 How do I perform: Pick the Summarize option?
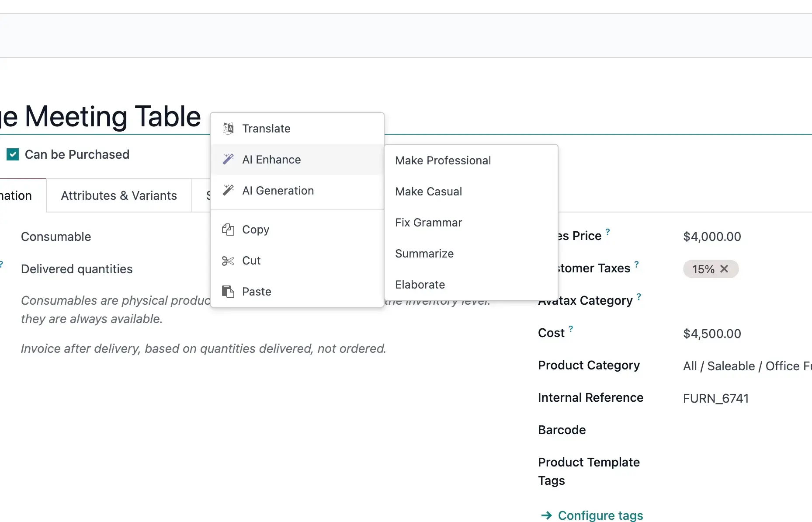coord(424,254)
